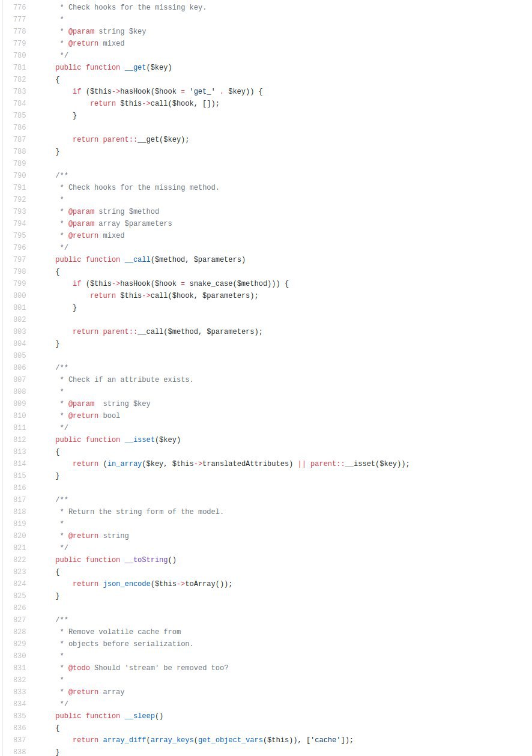
Task: Click the __get function name
Action: coord(136,67)
